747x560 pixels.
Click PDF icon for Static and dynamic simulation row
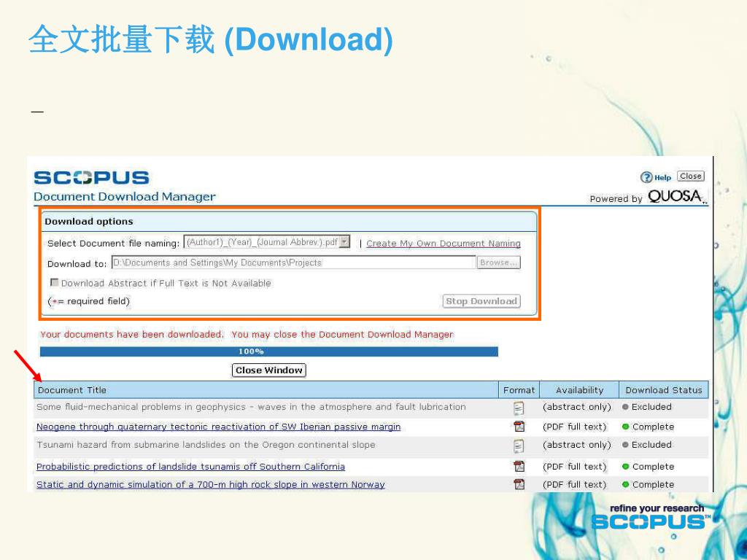[519, 484]
